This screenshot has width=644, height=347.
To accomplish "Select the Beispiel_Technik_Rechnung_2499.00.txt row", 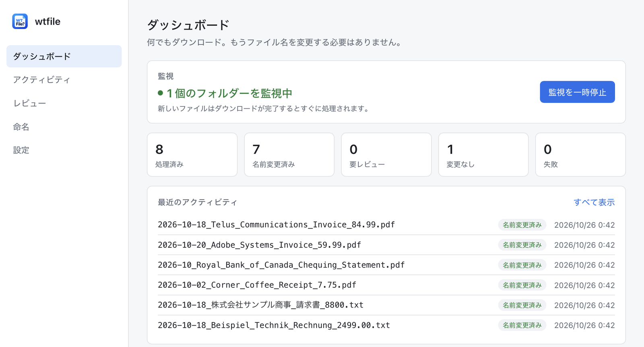I will click(386, 325).
